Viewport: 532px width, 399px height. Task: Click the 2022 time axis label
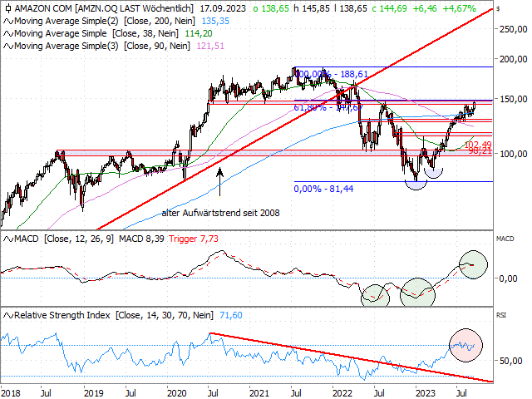(342, 393)
